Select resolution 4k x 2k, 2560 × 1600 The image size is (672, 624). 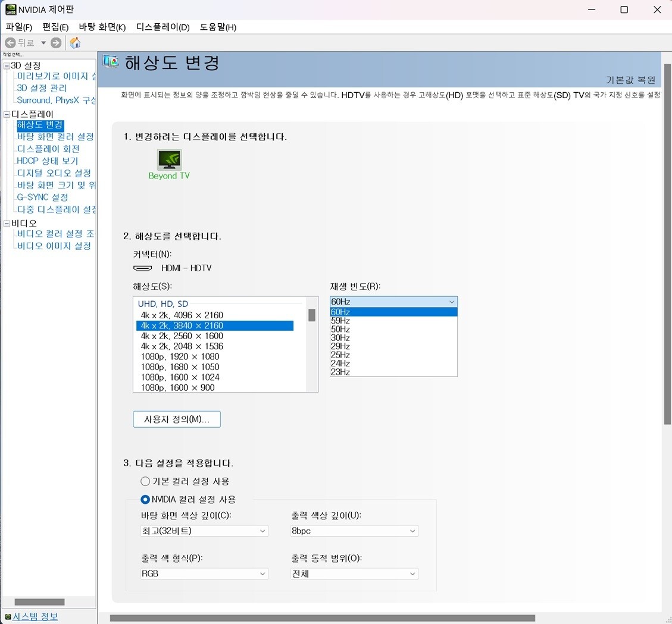[x=215, y=335]
